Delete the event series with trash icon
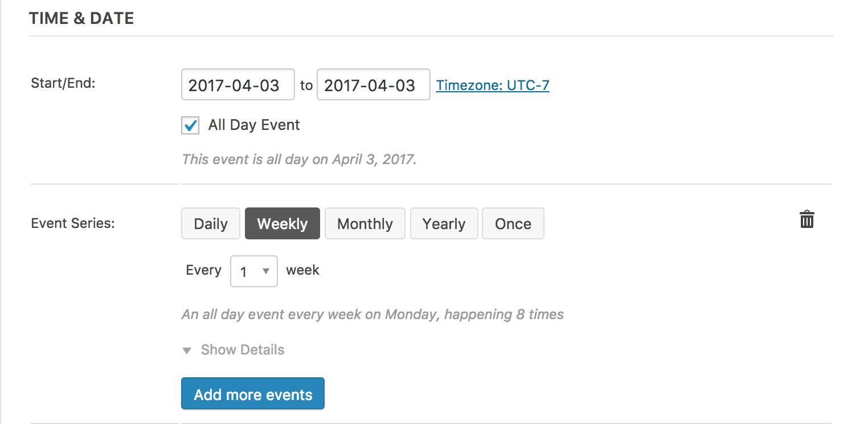868x424 pixels. pyautogui.click(x=807, y=219)
